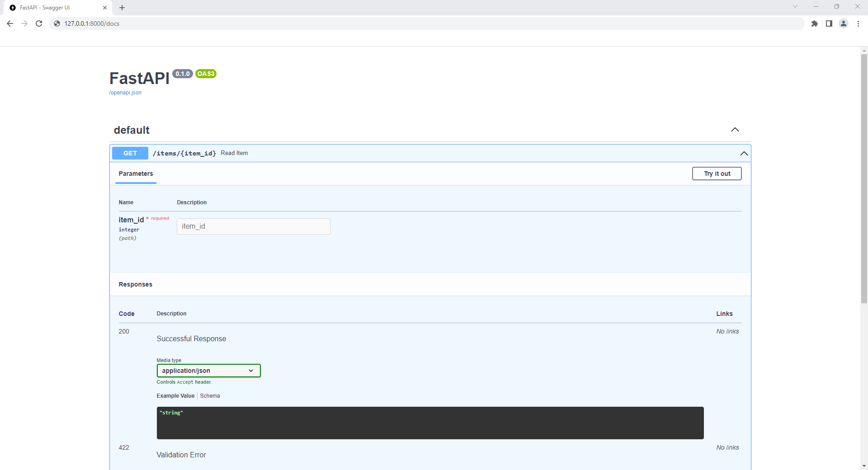Click the Read Item summary text

coord(234,153)
